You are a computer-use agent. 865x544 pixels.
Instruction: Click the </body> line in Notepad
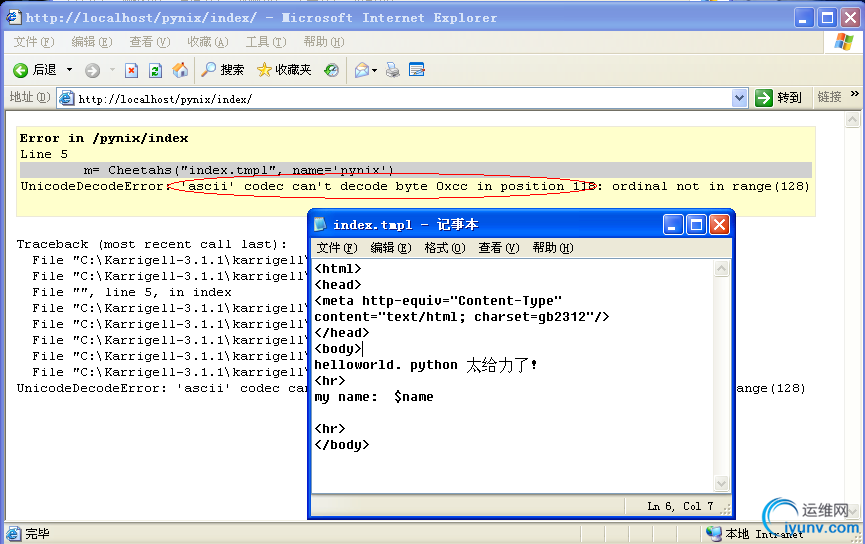point(341,445)
